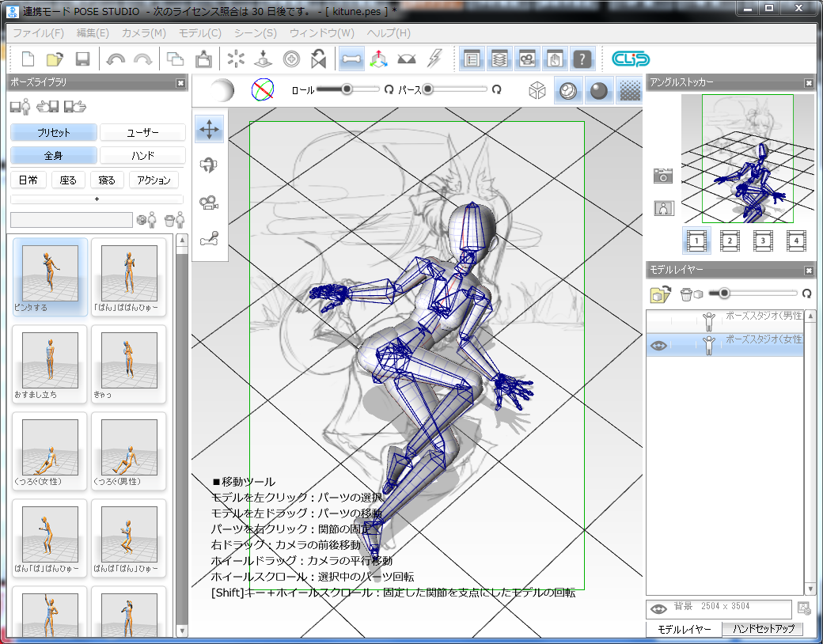The height and width of the screenshot is (644, 823).
Task: Click the lightning bolt toolbar icon
Action: [x=434, y=59]
